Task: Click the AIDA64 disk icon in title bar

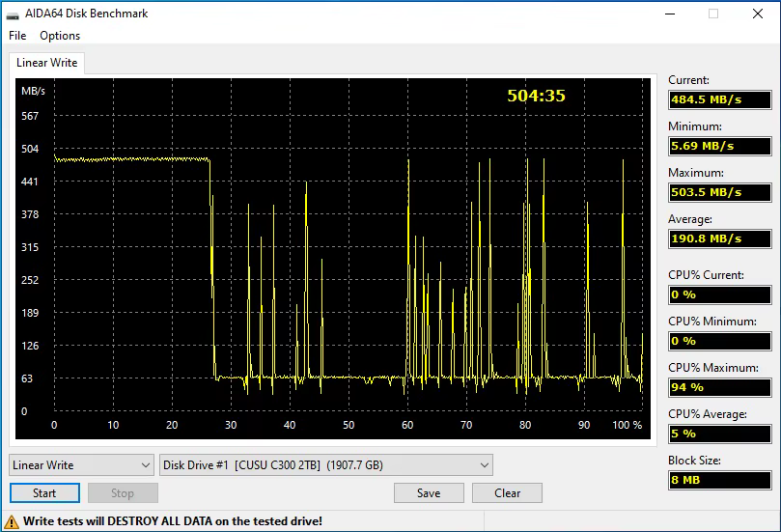Action: (x=13, y=14)
